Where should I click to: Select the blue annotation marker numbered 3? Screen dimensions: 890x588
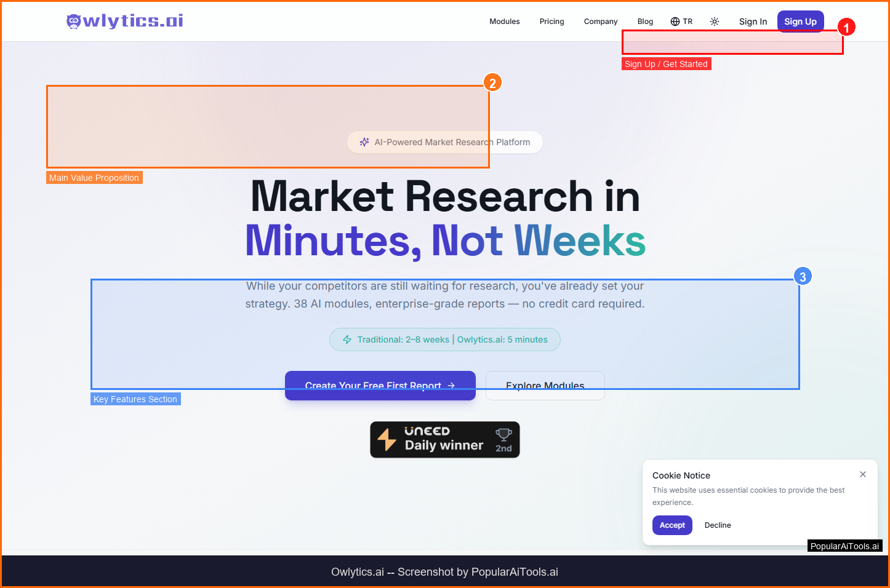803,277
